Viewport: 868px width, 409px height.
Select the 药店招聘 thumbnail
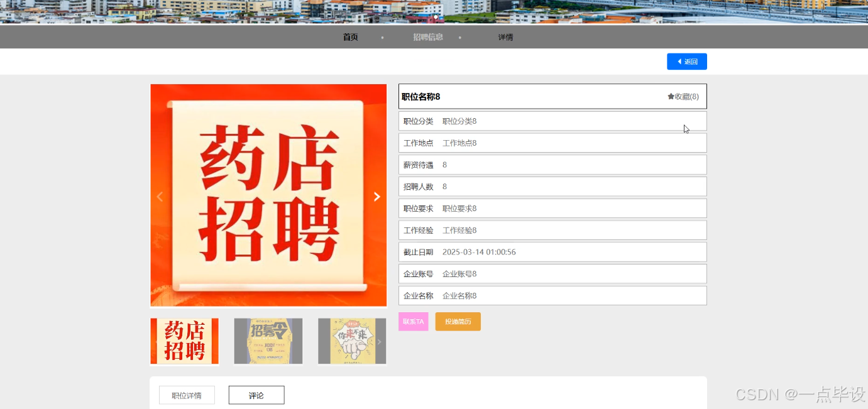coord(184,341)
